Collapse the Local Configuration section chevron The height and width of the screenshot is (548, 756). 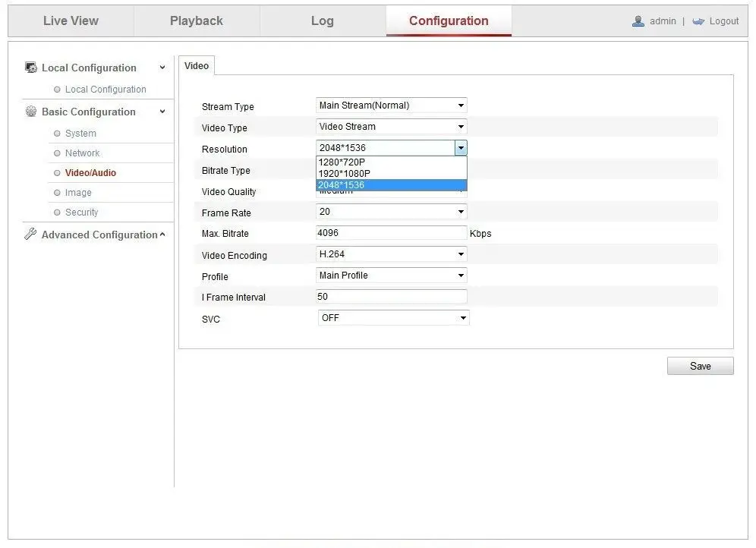point(162,68)
